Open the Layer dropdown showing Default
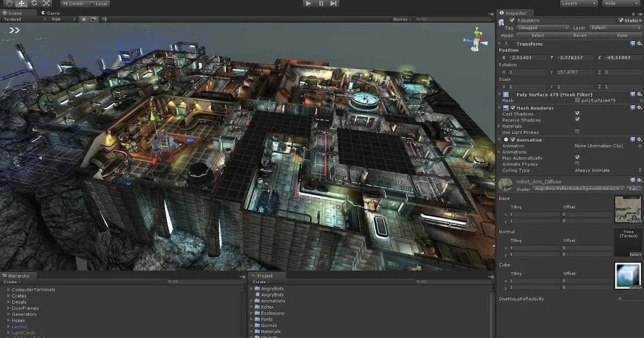644x338 pixels. click(x=614, y=27)
